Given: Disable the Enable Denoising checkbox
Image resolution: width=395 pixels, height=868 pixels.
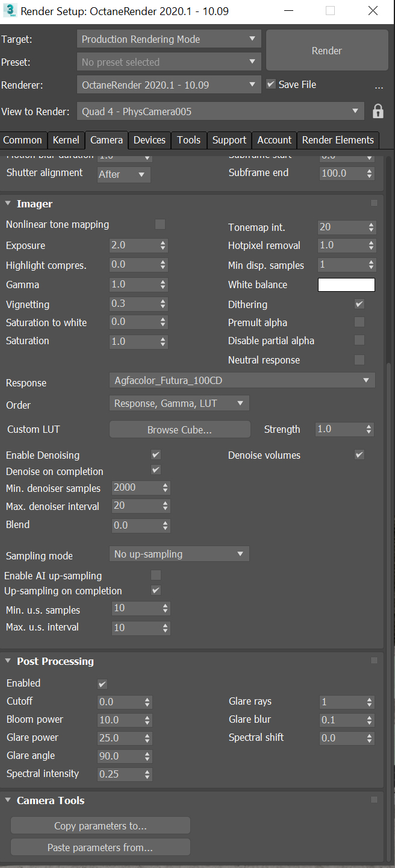Looking at the screenshot, I should [156, 454].
